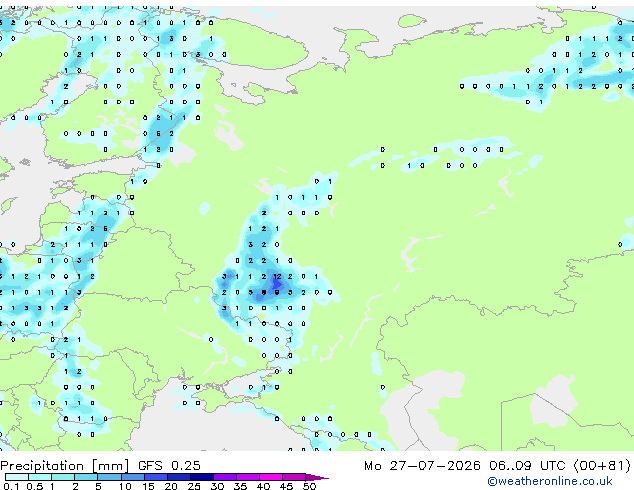634x490 pixels.
Task: Click the 45–50 mm legend swatch
Action: [294, 477]
